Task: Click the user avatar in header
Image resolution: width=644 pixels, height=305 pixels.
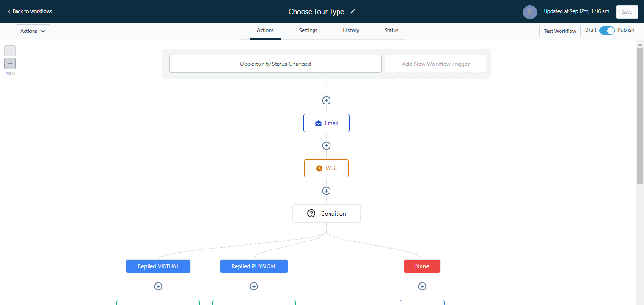Action: (530, 12)
